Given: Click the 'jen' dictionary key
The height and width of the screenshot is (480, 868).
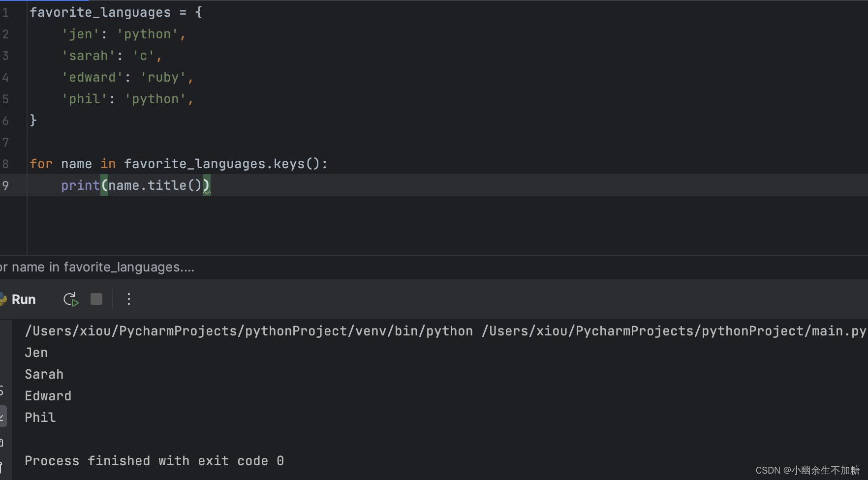Looking at the screenshot, I should (x=80, y=34).
